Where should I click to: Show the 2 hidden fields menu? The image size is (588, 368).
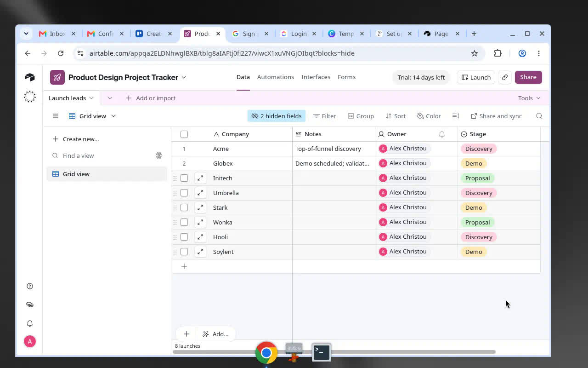tap(277, 116)
